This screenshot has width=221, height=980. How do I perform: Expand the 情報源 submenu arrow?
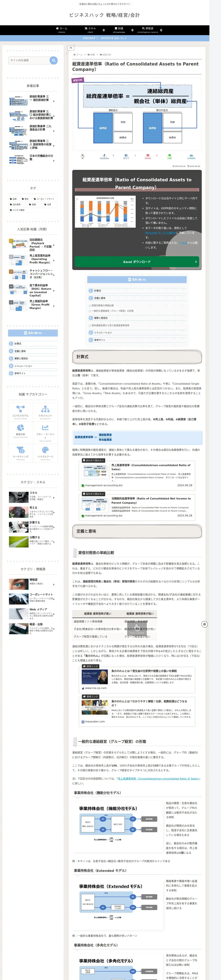161,30
